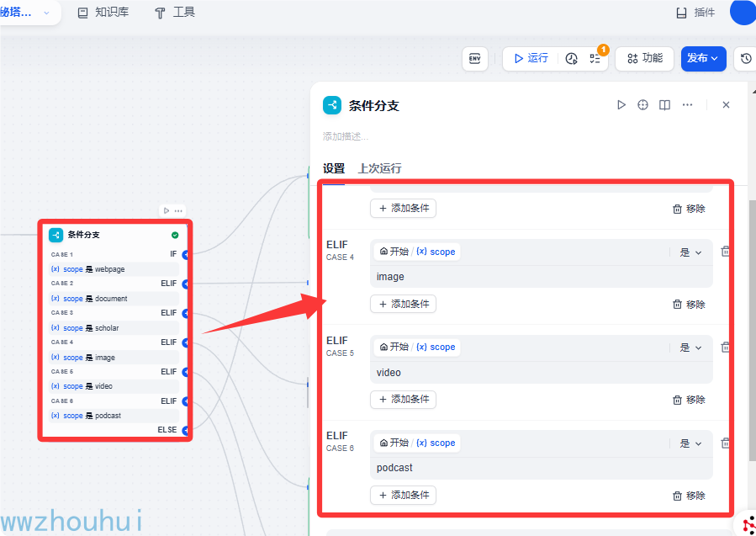Click 添加条件 in CASE 6
This screenshot has width=756, height=536.
click(403, 495)
